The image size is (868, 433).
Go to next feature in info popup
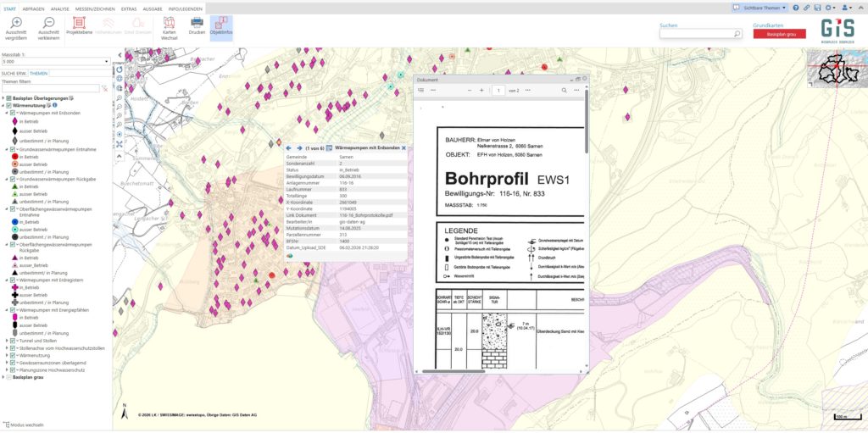[298, 147]
